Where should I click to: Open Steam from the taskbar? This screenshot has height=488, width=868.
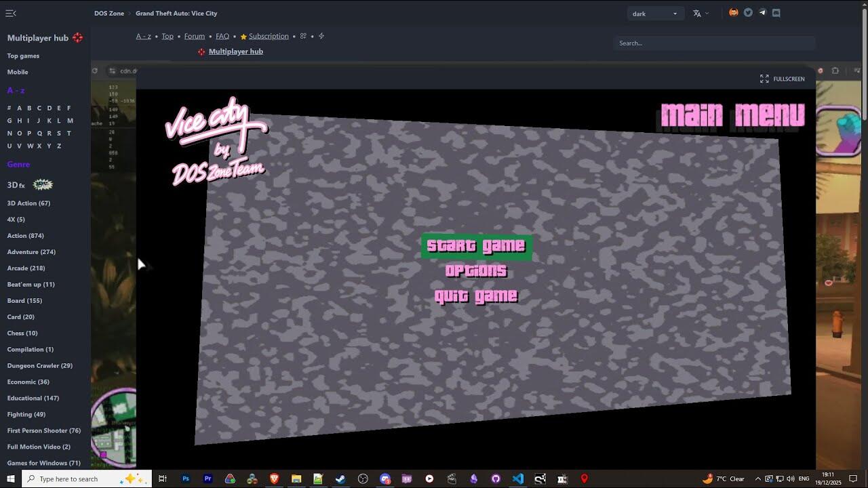(340, 479)
